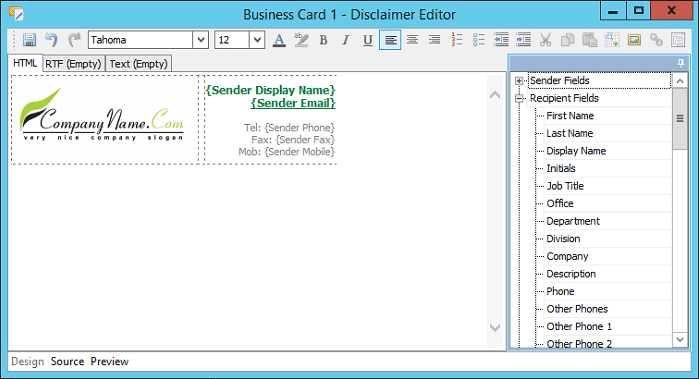This screenshot has height=379, width=699.
Task: Select the Other Phones field
Action: tap(577, 309)
